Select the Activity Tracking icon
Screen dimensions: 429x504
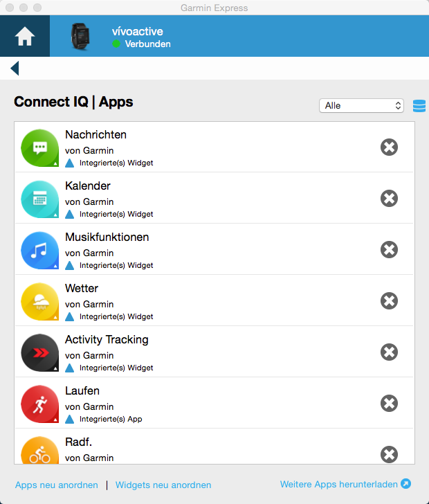click(x=39, y=352)
